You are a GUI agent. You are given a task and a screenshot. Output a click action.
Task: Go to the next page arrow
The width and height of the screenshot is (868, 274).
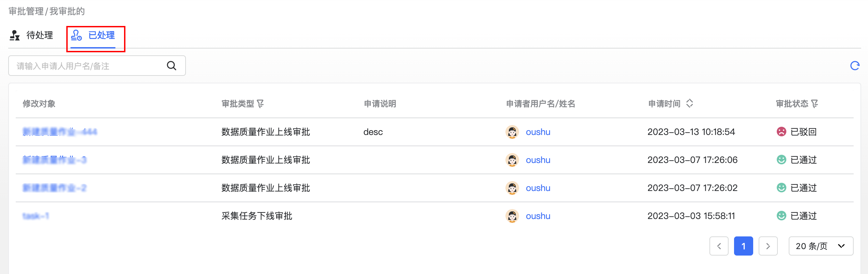[x=768, y=246]
